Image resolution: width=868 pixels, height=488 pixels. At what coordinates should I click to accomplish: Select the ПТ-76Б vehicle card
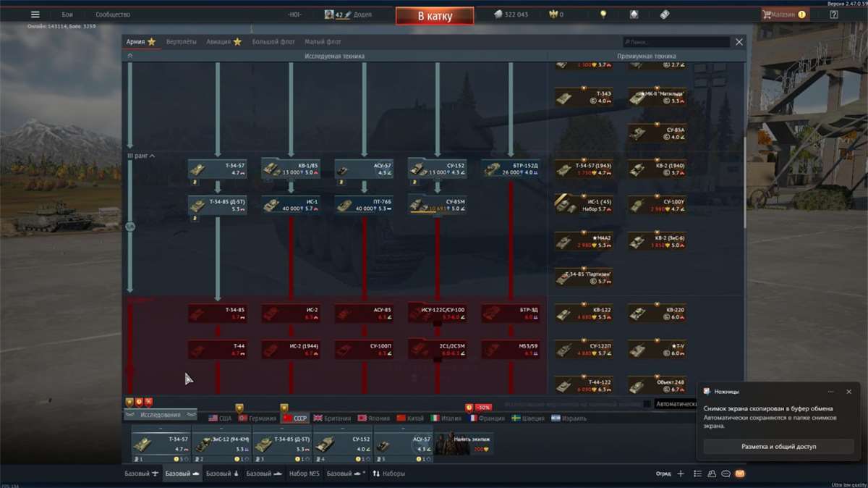point(364,205)
